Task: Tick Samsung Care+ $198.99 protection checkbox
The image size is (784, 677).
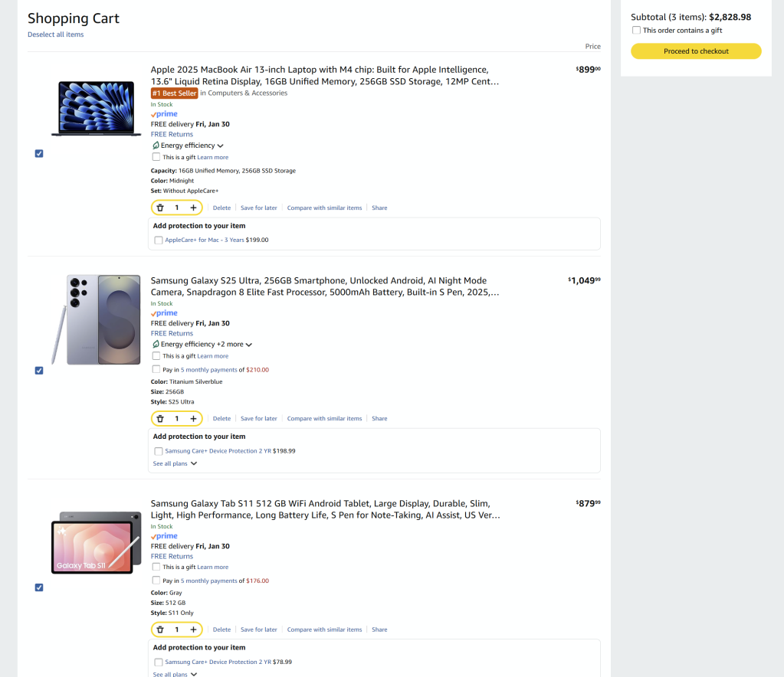Action: tap(159, 451)
